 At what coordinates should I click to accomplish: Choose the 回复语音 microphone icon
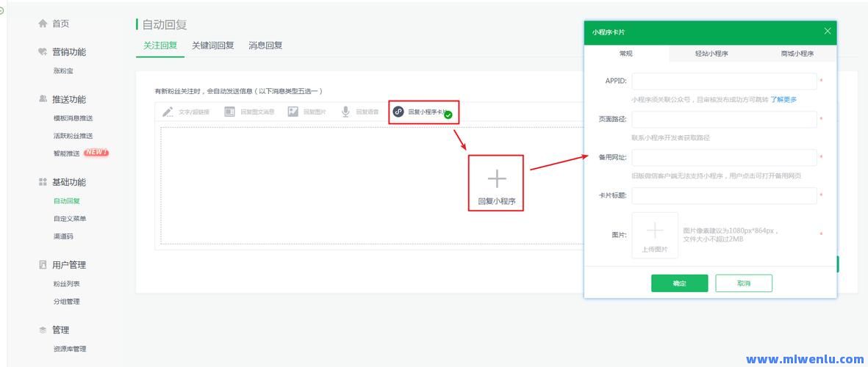coord(345,112)
